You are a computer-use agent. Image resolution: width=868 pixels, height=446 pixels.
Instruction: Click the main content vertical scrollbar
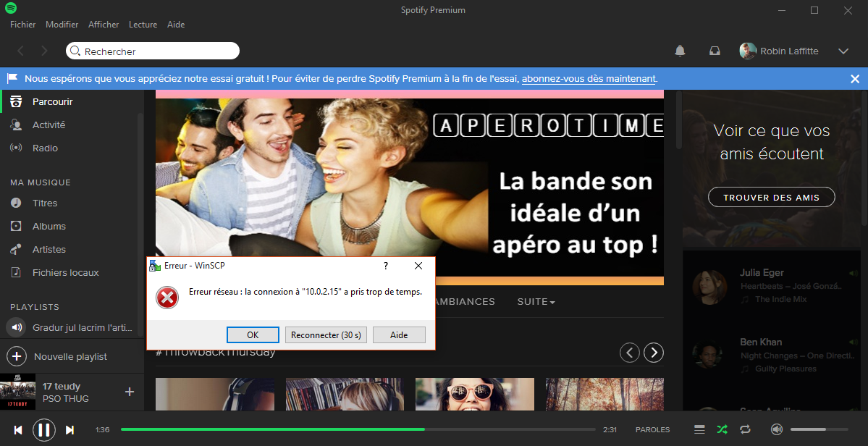(x=678, y=120)
